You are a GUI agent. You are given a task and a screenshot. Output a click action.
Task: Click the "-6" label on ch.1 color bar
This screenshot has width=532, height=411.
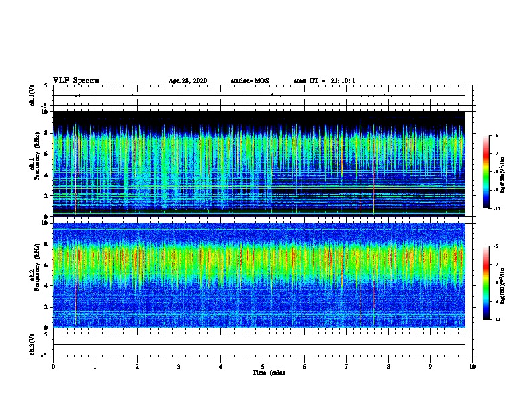click(496, 135)
